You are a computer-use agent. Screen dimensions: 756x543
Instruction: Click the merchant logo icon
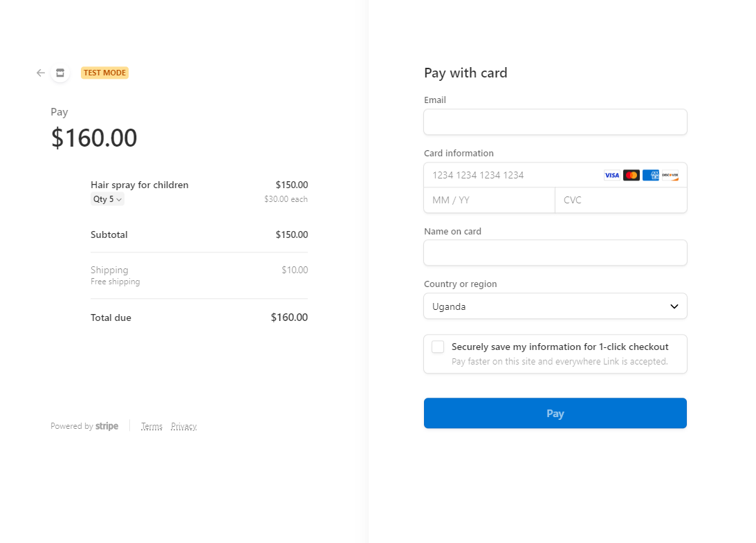(60, 73)
